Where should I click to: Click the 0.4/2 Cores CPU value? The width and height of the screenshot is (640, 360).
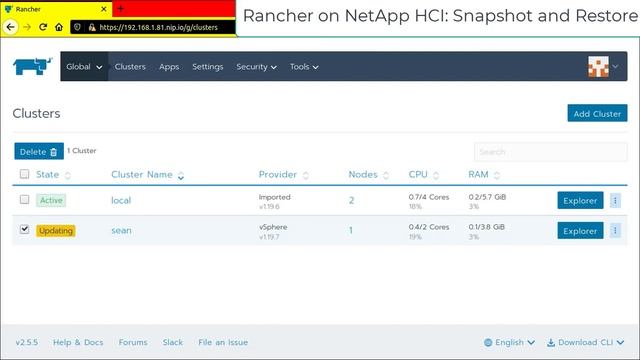[429, 227]
